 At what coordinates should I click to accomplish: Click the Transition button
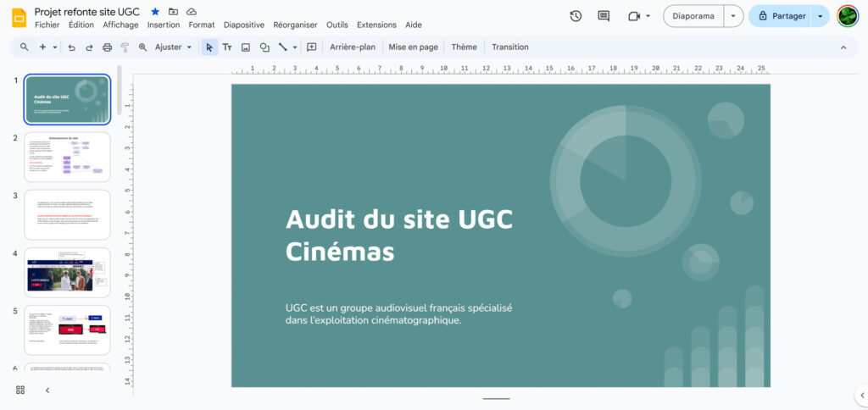[510, 47]
